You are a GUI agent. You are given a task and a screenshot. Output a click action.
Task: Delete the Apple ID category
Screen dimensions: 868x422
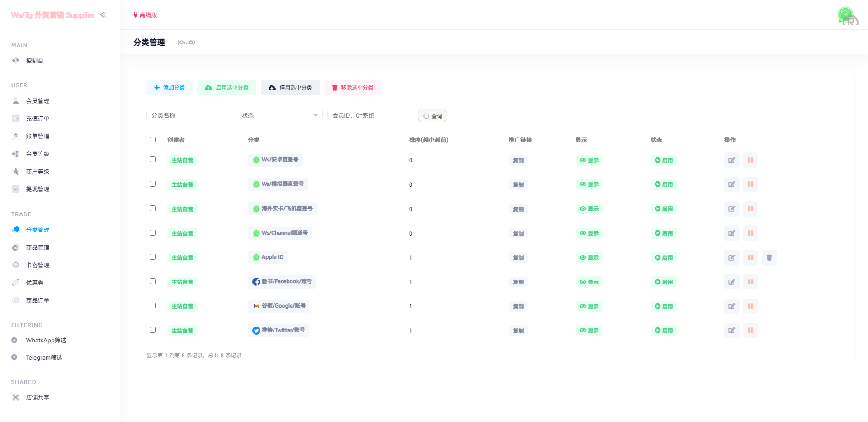pos(769,257)
